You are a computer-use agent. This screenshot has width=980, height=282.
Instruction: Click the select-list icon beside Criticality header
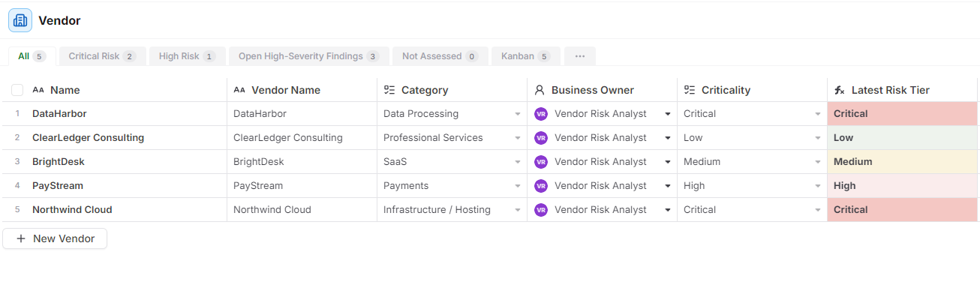pos(690,90)
